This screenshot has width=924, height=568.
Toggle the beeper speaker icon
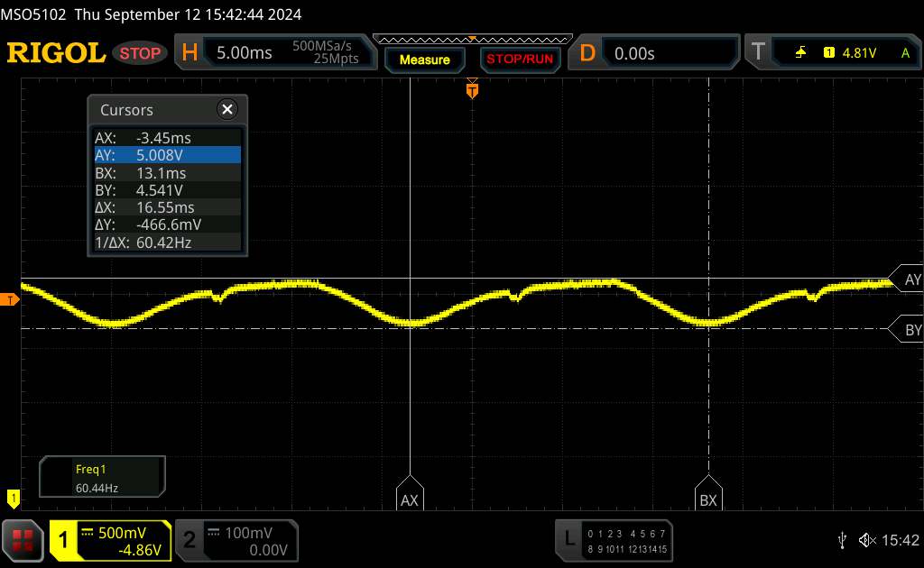pos(867,539)
